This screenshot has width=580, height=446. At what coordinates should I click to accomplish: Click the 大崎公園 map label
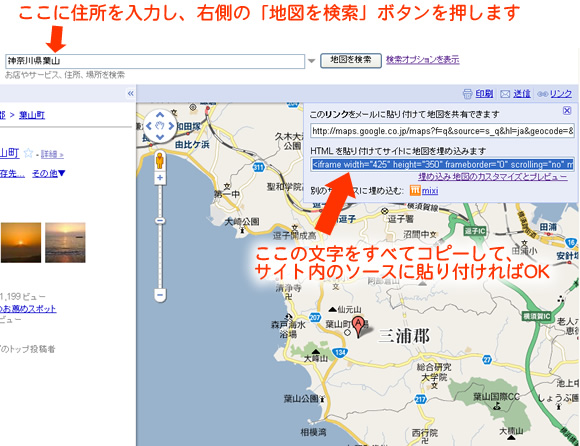point(242,222)
